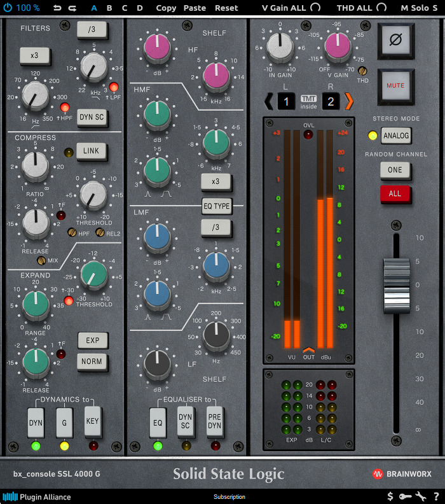This screenshot has height=504, width=445.
Task: Toggle the filters /3 button
Action: point(92,29)
